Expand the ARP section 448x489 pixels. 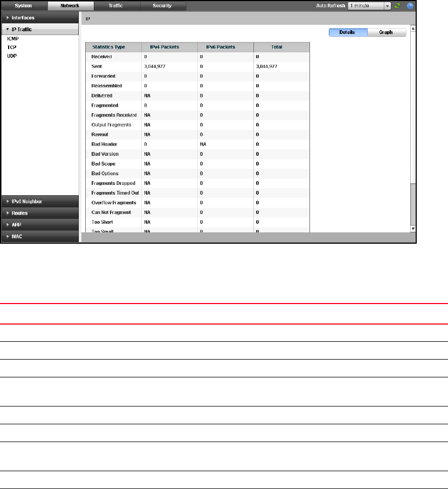[40, 224]
